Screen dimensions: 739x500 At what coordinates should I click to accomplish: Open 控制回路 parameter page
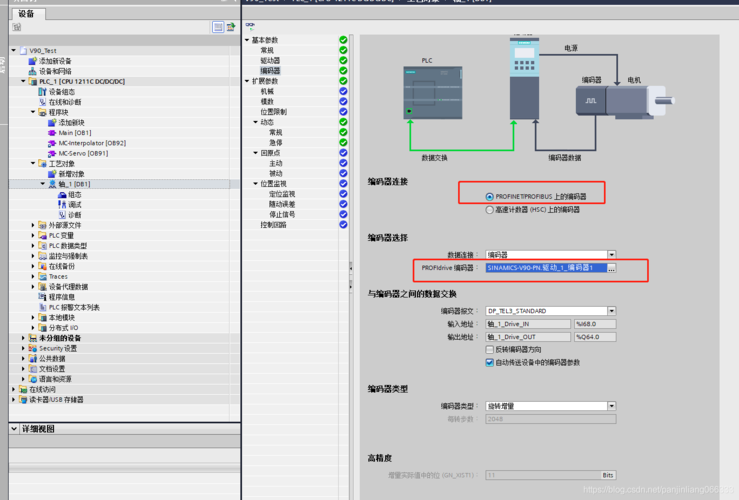273,225
